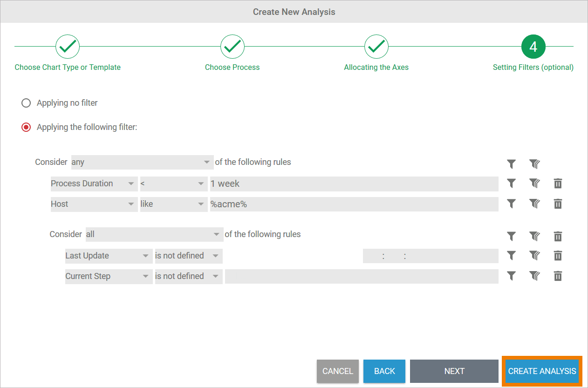Open the 'any' consider dropdown

click(x=142, y=162)
